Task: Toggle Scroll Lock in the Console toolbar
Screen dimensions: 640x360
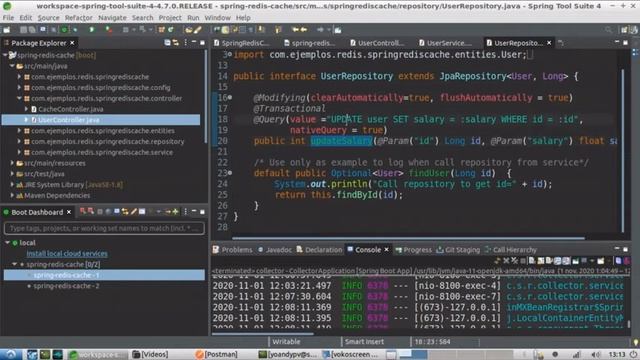Action: (x=541, y=260)
